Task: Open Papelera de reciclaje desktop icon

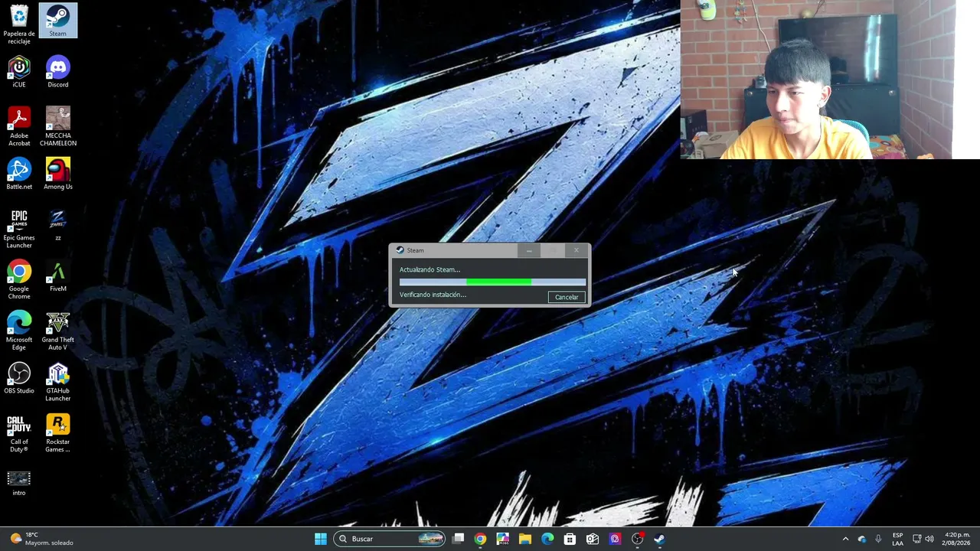Action: tap(19, 24)
